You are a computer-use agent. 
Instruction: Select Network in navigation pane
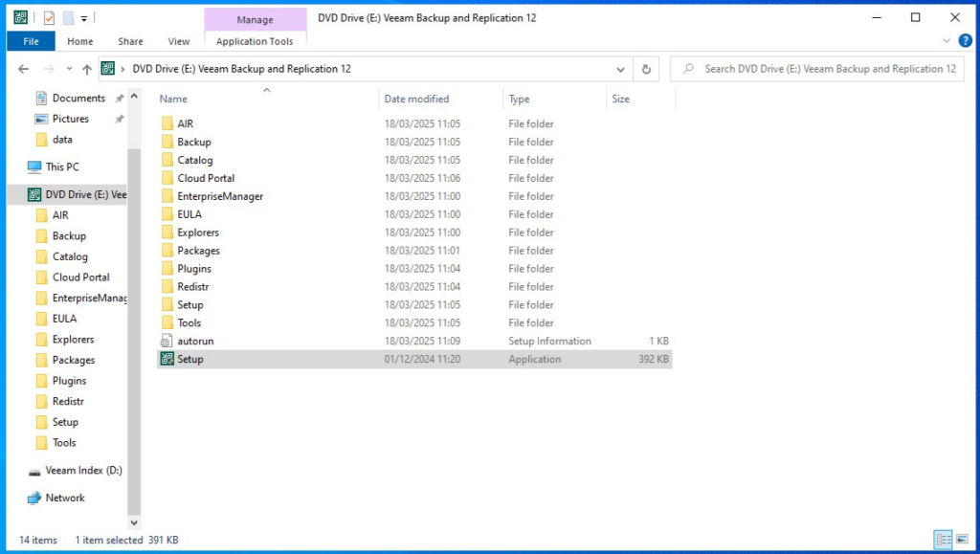[64, 498]
